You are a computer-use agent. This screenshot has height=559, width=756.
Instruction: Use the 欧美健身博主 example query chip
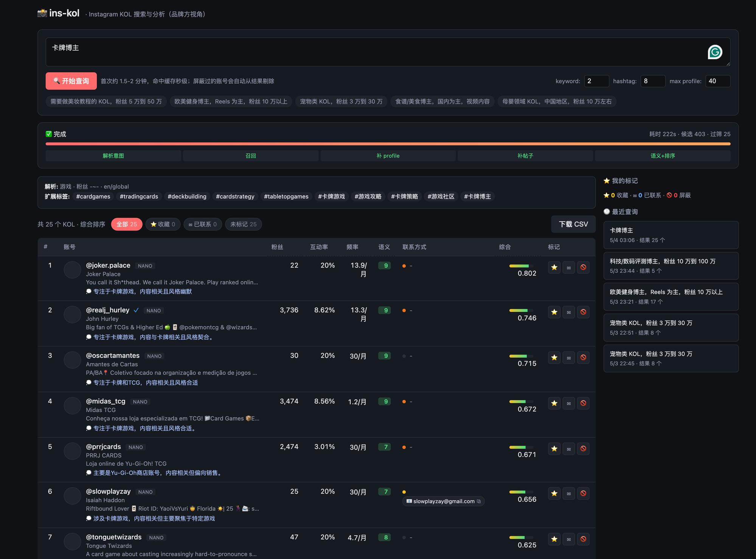pos(231,101)
